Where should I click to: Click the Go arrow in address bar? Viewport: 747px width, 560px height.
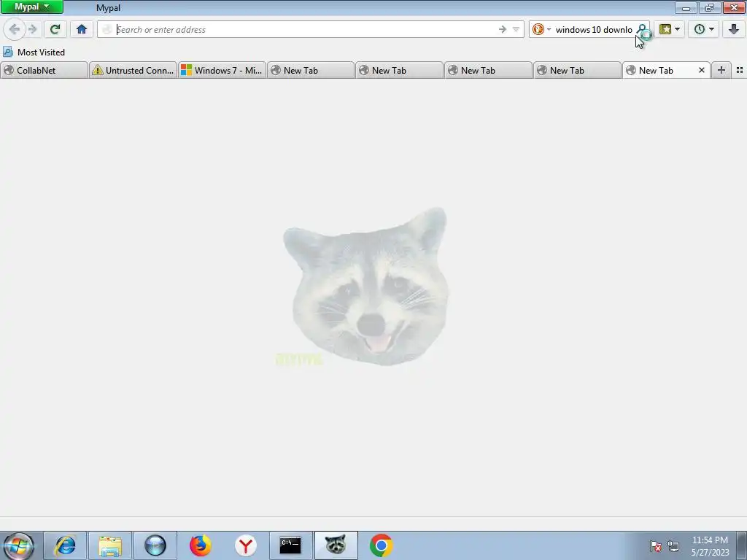[x=502, y=29]
